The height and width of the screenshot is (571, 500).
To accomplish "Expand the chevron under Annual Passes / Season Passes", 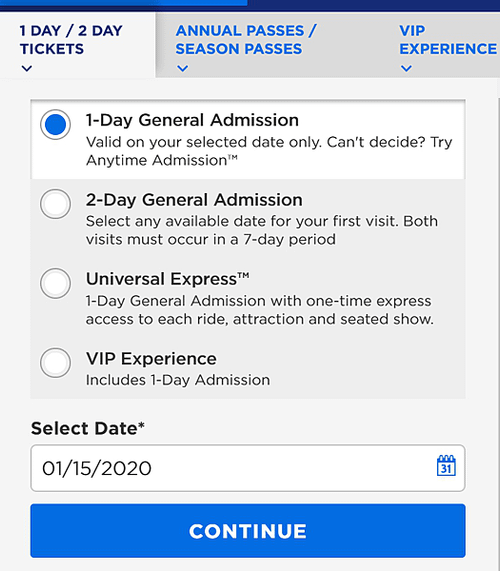I will point(182,68).
